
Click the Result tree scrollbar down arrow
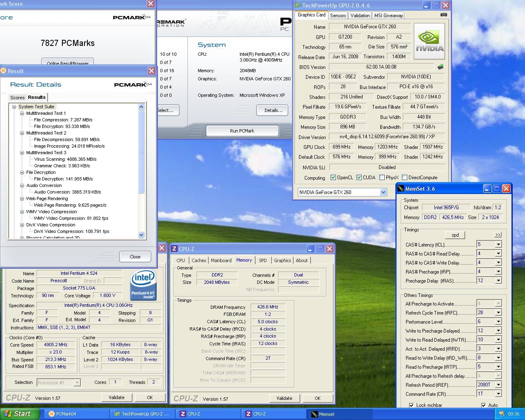click(142, 235)
